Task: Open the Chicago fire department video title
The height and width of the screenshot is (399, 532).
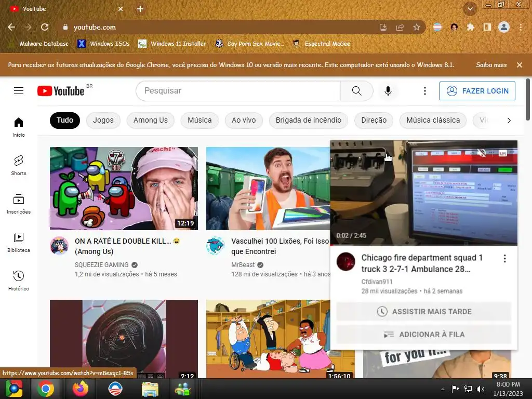Action: click(x=422, y=263)
